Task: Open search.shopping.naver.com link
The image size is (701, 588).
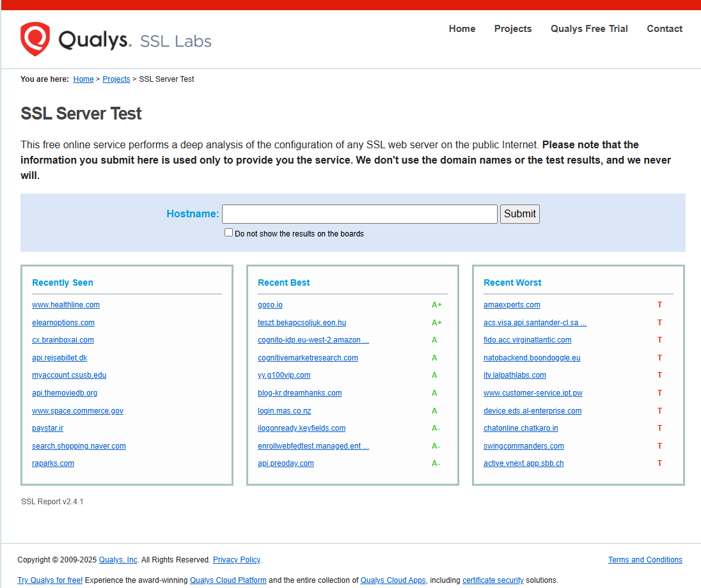Action: click(x=79, y=446)
